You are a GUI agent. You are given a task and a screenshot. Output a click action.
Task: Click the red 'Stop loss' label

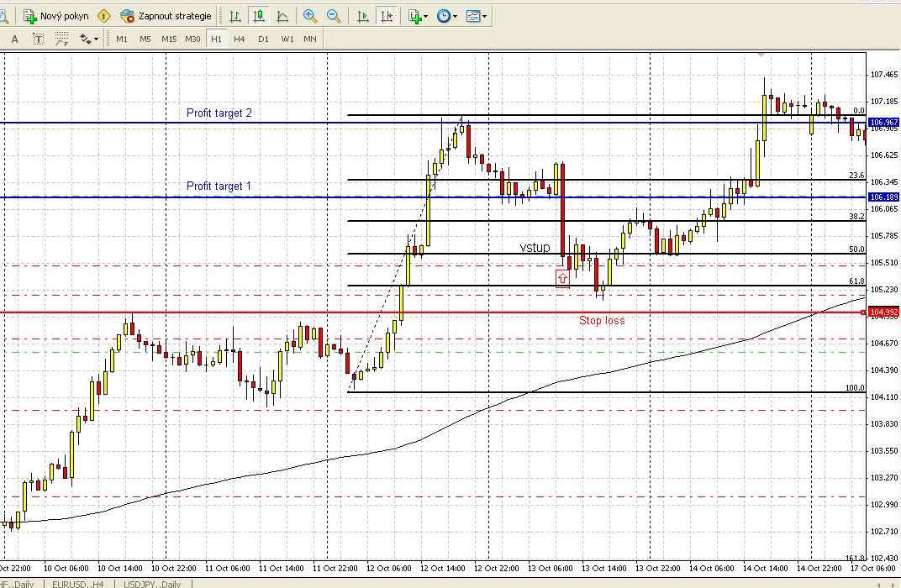(602, 320)
